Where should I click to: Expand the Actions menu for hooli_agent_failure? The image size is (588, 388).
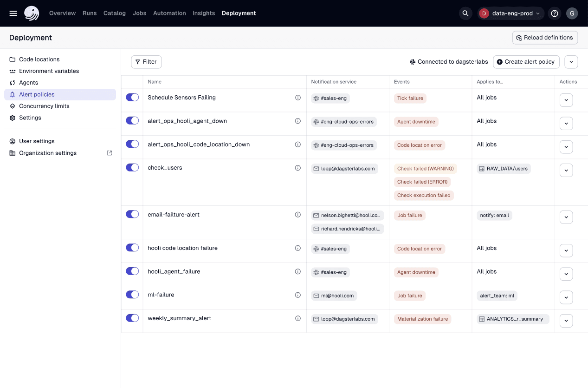(x=566, y=274)
